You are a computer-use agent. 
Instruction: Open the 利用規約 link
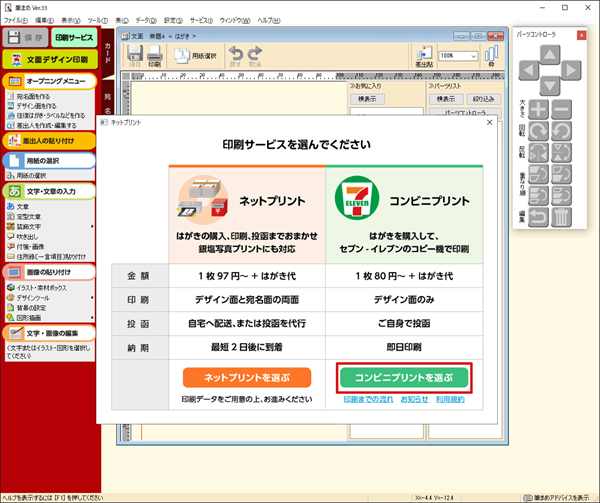click(x=450, y=399)
